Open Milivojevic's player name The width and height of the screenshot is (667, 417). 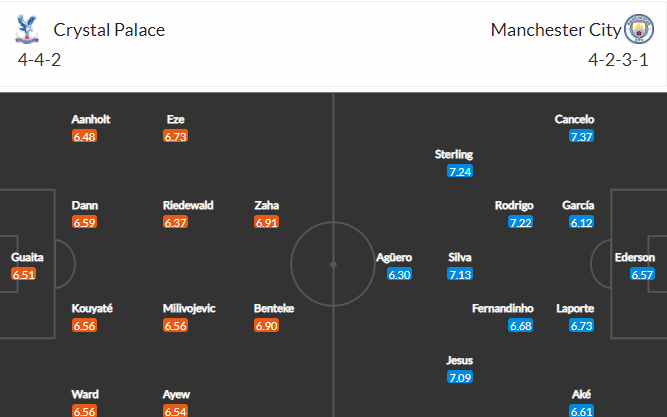(189, 308)
